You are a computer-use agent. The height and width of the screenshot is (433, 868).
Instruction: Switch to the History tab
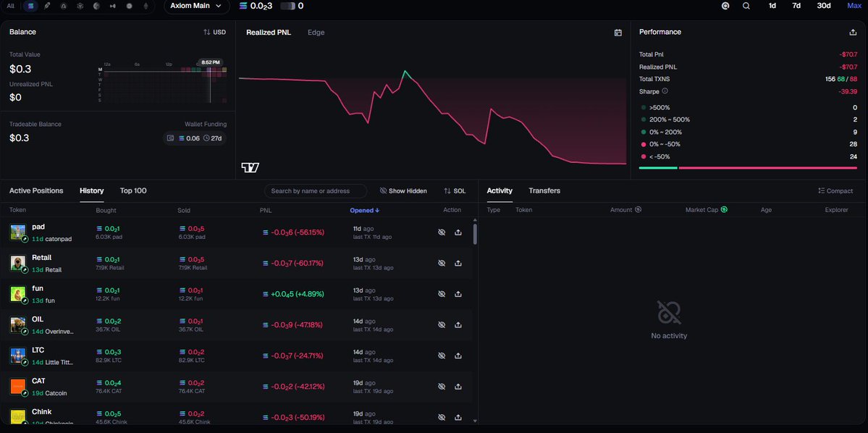[x=92, y=190]
